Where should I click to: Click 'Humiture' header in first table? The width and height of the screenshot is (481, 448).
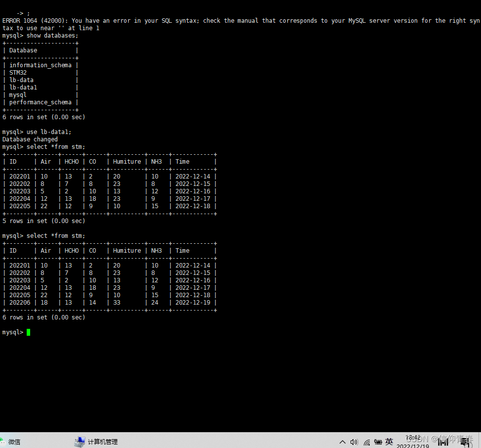[x=127, y=162]
